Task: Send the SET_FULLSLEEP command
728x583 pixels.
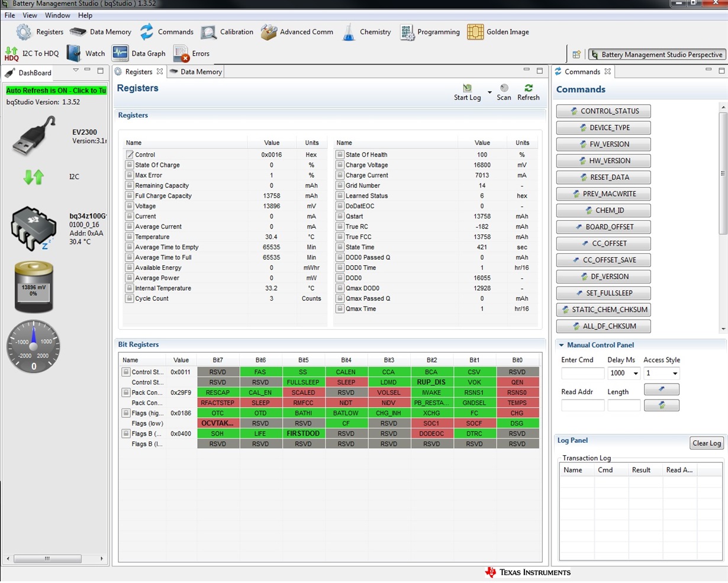Action: click(x=604, y=293)
